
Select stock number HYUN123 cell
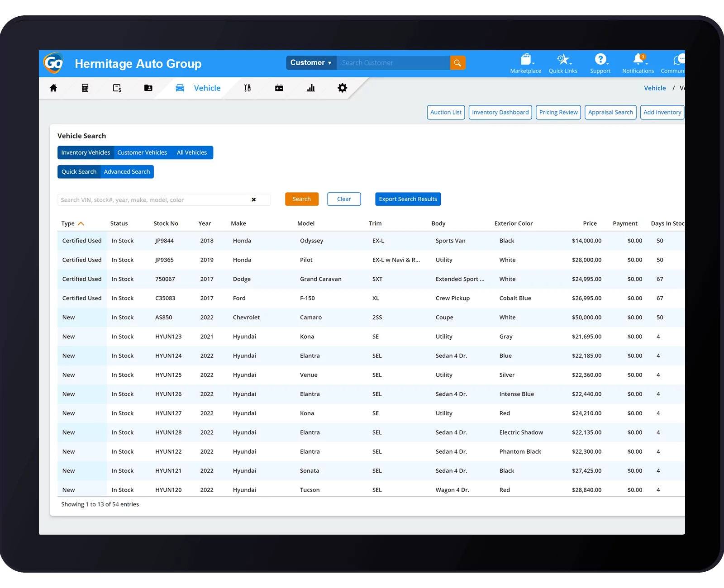pyautogui.click(x=168, y=337)
